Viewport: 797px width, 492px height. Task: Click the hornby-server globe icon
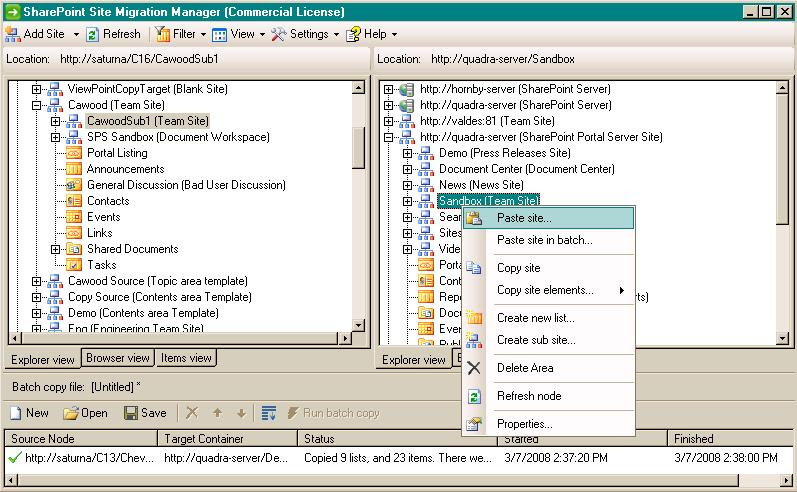pyautogui.click(x=407, y=89)
